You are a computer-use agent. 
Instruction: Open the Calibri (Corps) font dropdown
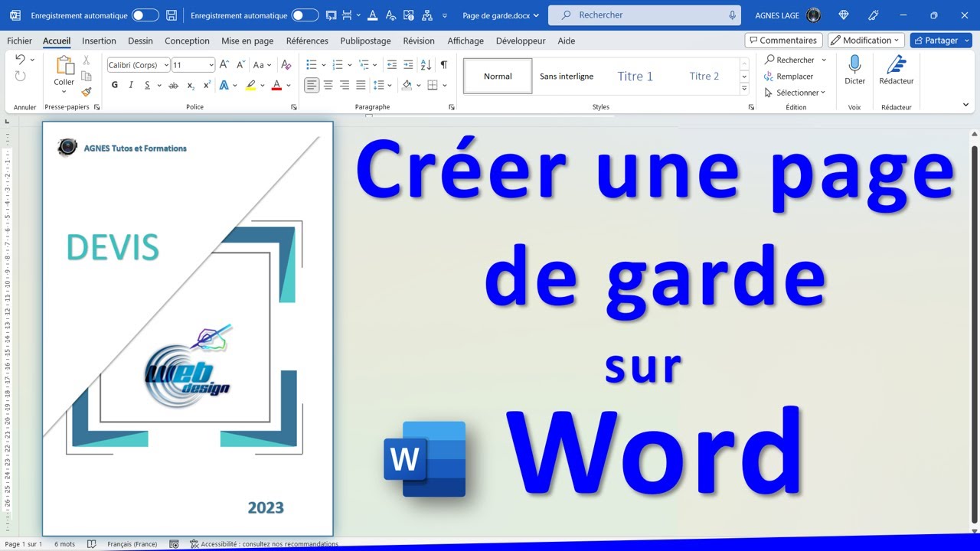coord(166,65)
